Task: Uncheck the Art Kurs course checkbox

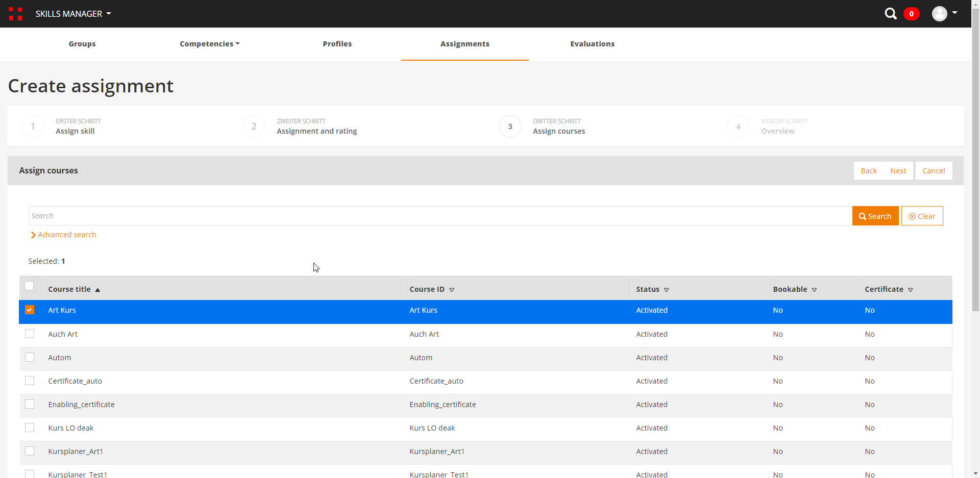Action: point(30,310)
